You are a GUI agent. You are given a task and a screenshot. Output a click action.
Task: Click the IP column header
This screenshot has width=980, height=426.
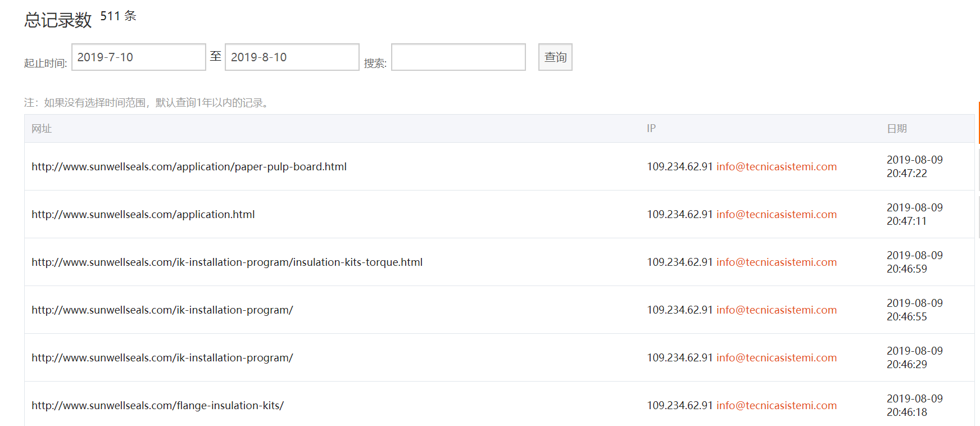[651, 129]
